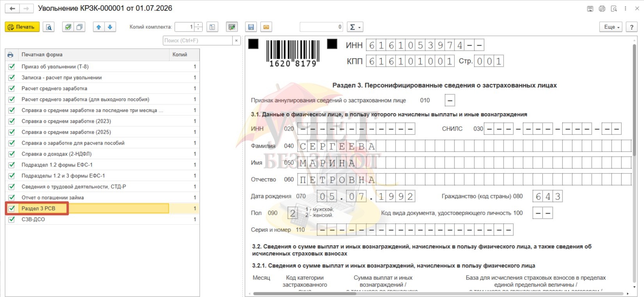Uncheck the СЗВ-ДСО print form

12,219
